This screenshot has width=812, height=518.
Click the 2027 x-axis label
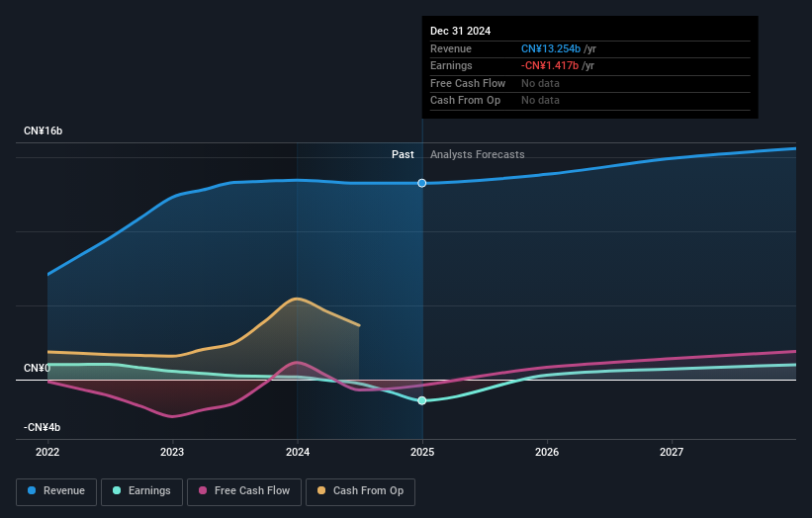[x=672, y=453]
